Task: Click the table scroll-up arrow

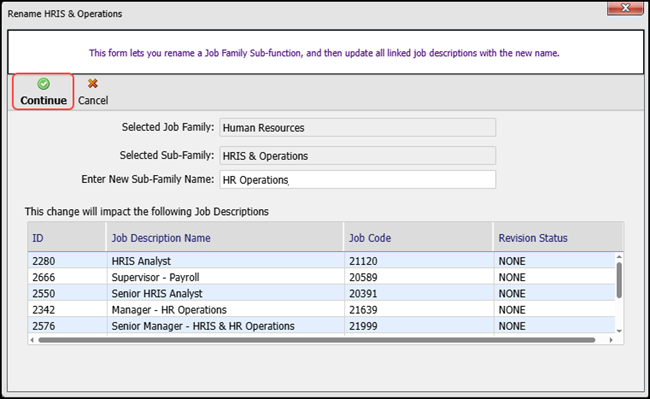Action: click(x=619, y=257)
